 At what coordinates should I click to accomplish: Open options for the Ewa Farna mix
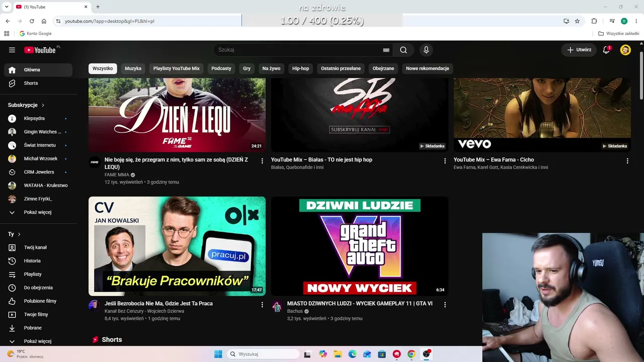pos(627,161)
